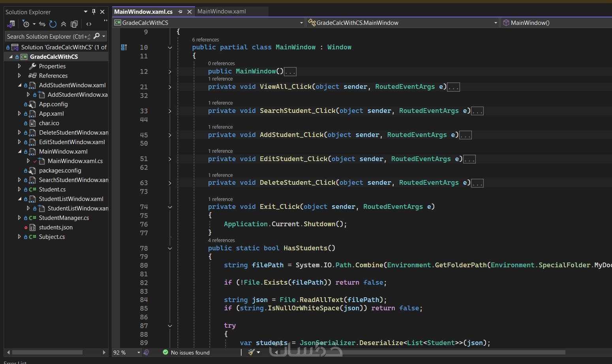Toggle auto-hide pin on Solution Explorer
The image size is (612, 364).
click(x=94, y=12)
